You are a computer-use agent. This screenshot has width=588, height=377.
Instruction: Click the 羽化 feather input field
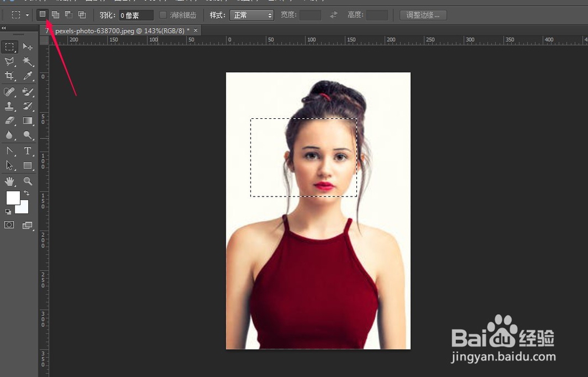136,15
